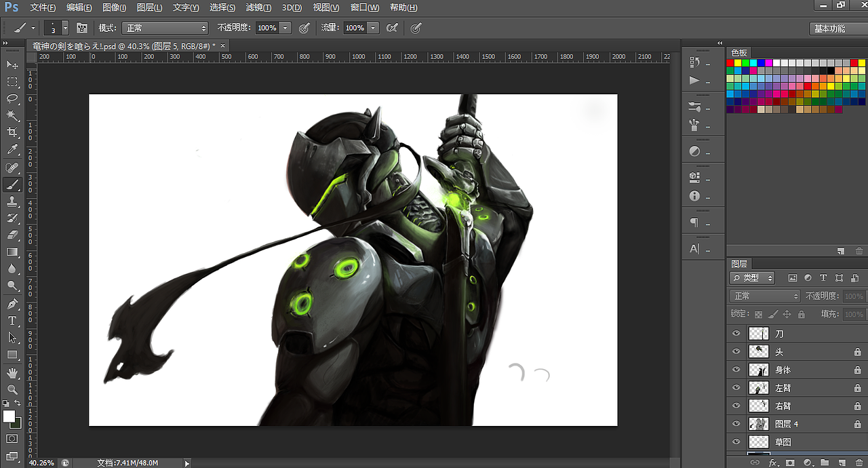Screen dimensions: 868x468
Task: Select the Rectangular Marquee tool
Action: pyautogui.click(x=12, y=81)
